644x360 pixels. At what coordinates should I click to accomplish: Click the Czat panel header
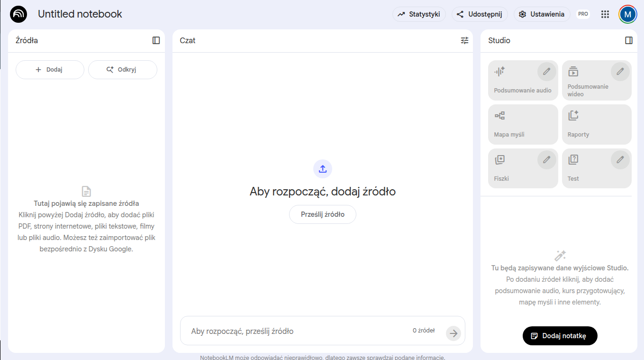188,40
